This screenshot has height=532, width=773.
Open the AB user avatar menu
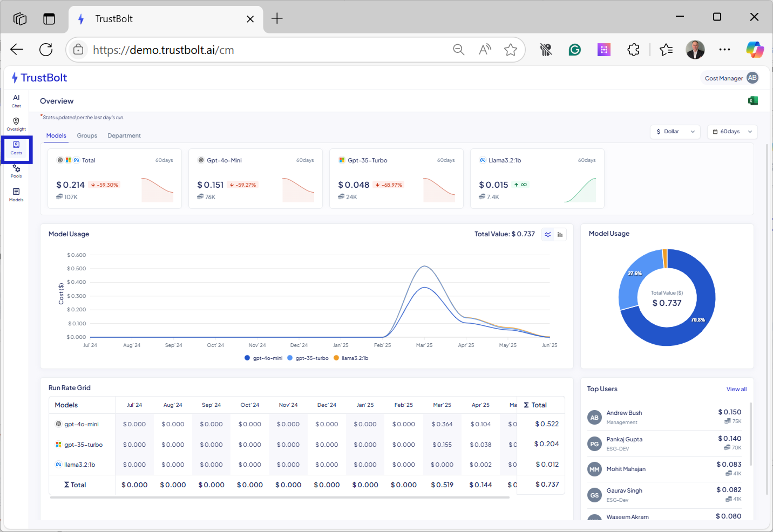click(752, 78)
